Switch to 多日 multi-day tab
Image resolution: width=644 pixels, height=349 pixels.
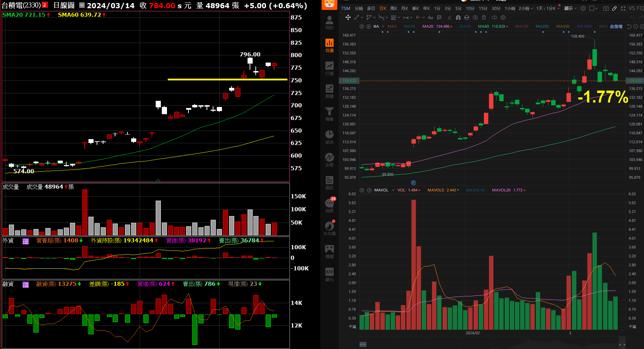[x=371, y=9]
